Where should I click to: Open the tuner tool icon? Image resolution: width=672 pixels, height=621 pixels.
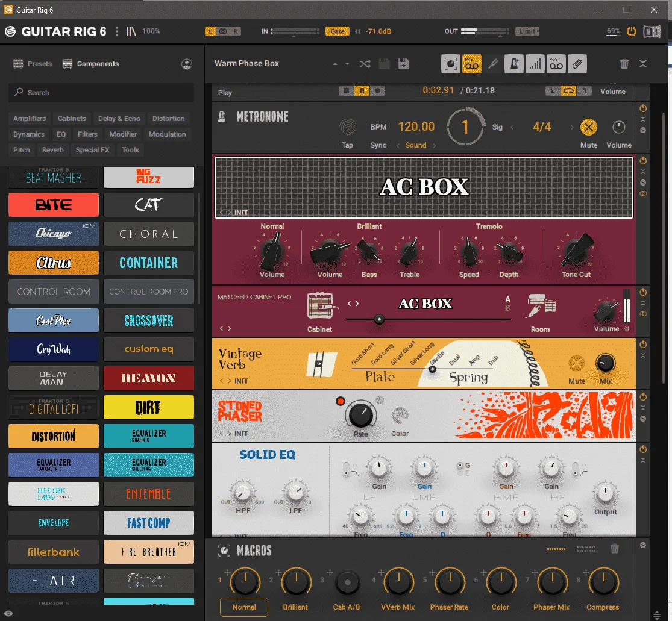493,64
